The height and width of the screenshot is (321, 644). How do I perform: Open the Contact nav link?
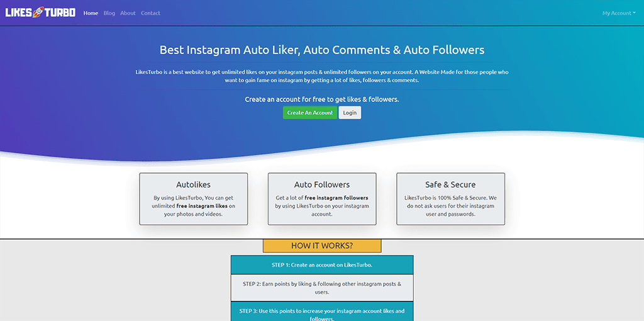click(151, 13)
